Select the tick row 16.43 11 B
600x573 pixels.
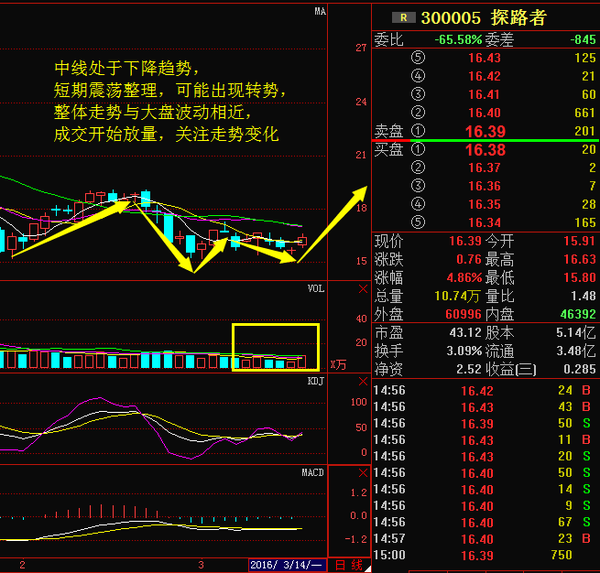pos(485,440)
